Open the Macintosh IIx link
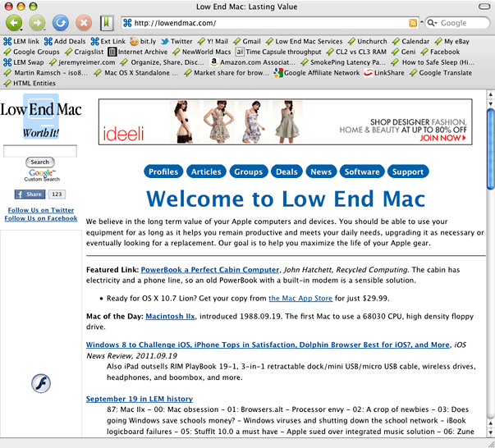495x448 pixels. coord(170,316)
